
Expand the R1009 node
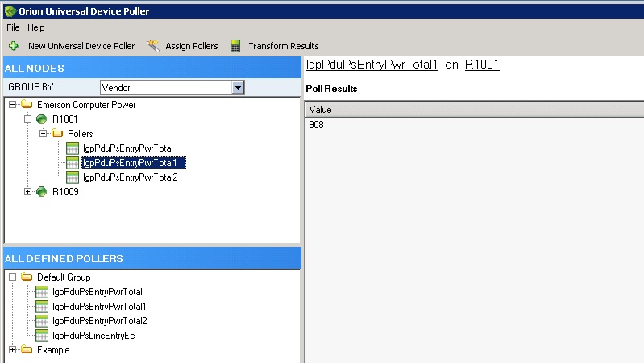point(27,191)
